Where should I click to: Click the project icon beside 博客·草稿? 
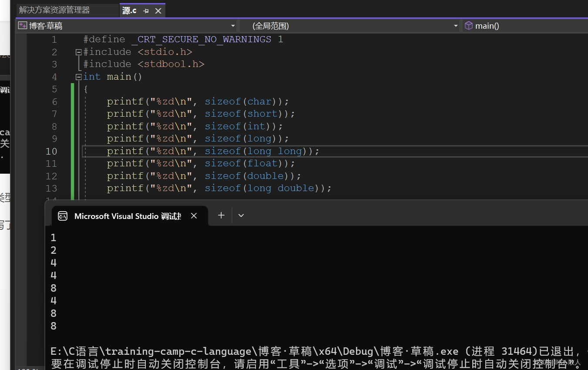22,26
